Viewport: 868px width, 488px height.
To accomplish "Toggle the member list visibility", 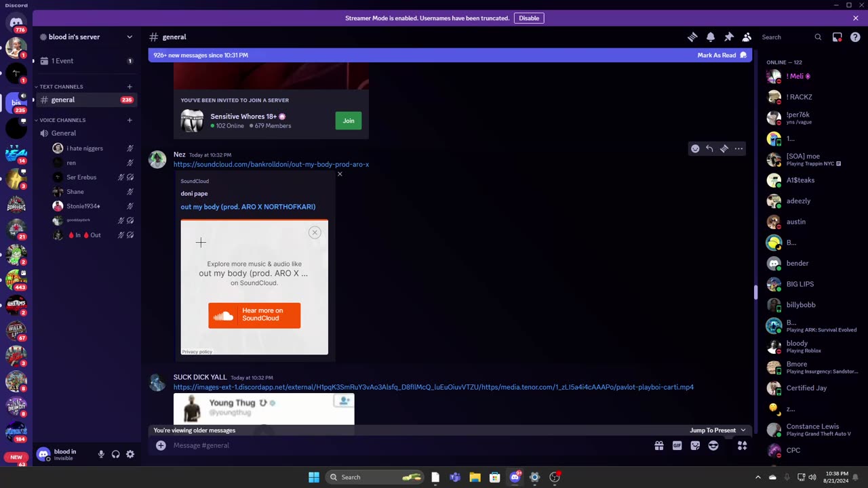I will pyautogui.click(x=747, y=37).
